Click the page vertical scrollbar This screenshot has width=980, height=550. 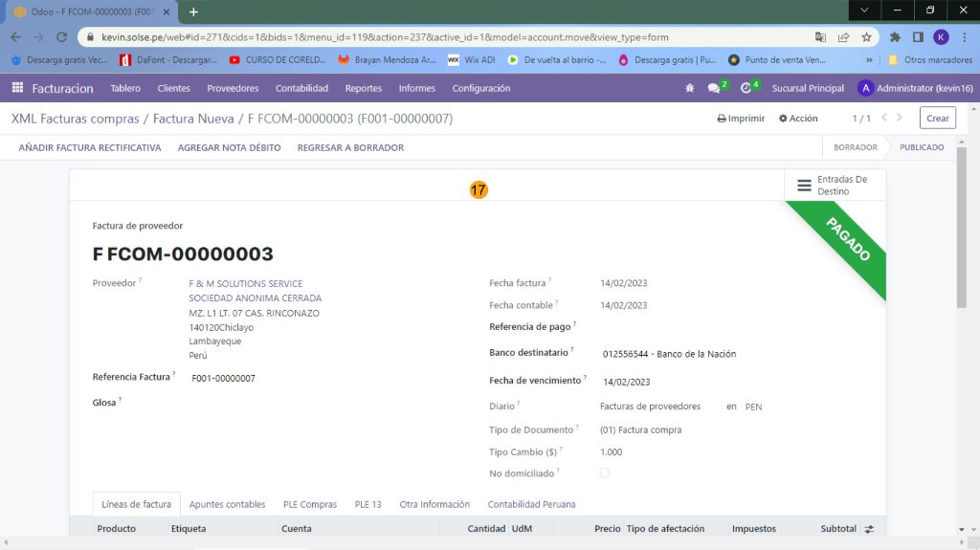click(x=962, y=230)
